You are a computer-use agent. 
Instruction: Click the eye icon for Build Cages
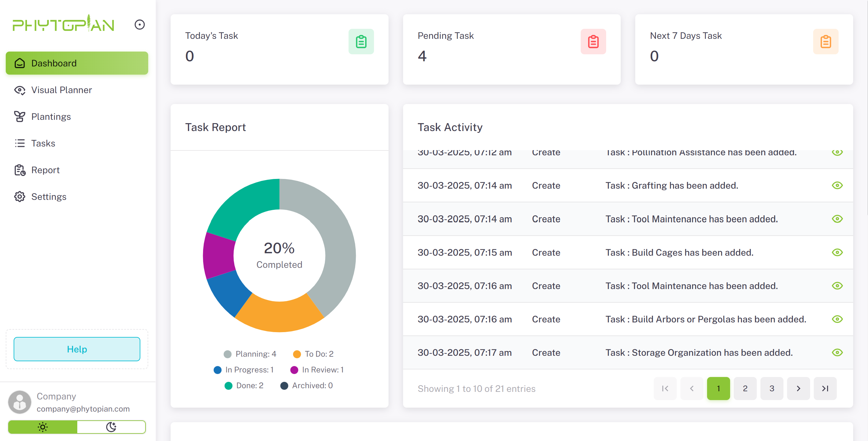pos(837,253)
